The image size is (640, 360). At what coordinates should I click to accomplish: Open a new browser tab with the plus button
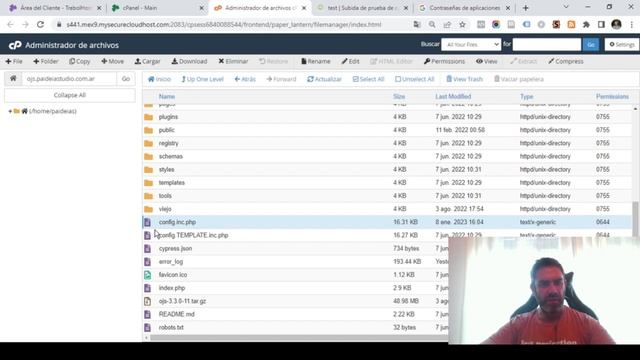click(526, 8)
